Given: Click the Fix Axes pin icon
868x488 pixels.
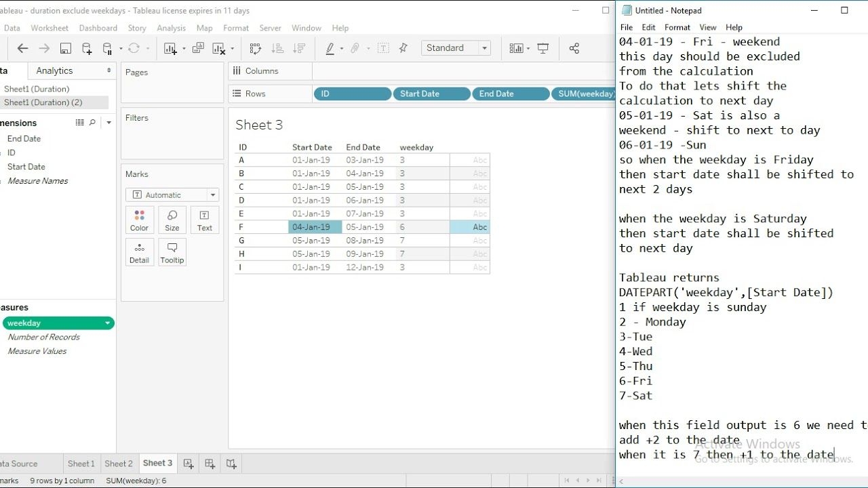Looking at the screenshot, I should [404, 48].
